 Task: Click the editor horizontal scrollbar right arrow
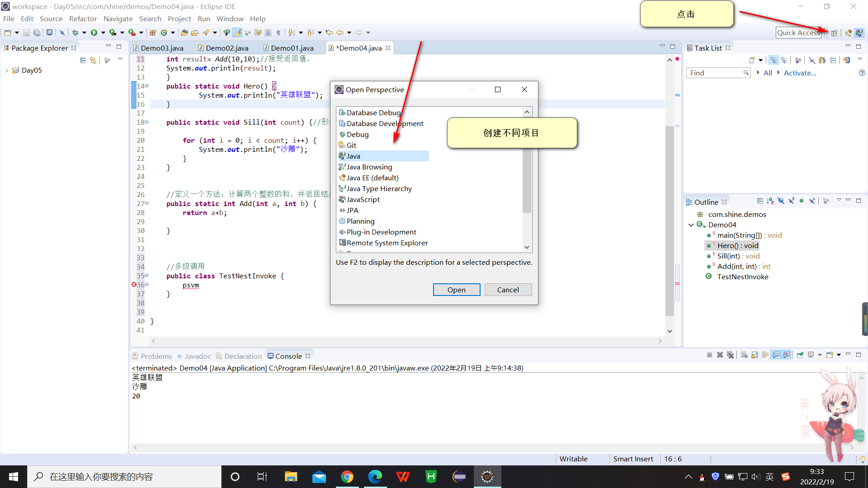click(x=660, y=341)
